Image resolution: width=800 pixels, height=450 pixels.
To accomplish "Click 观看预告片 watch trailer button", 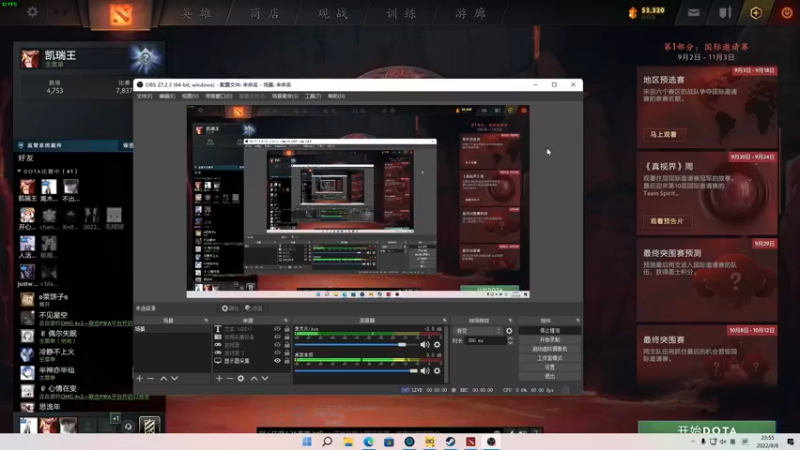I will point(667,221).
